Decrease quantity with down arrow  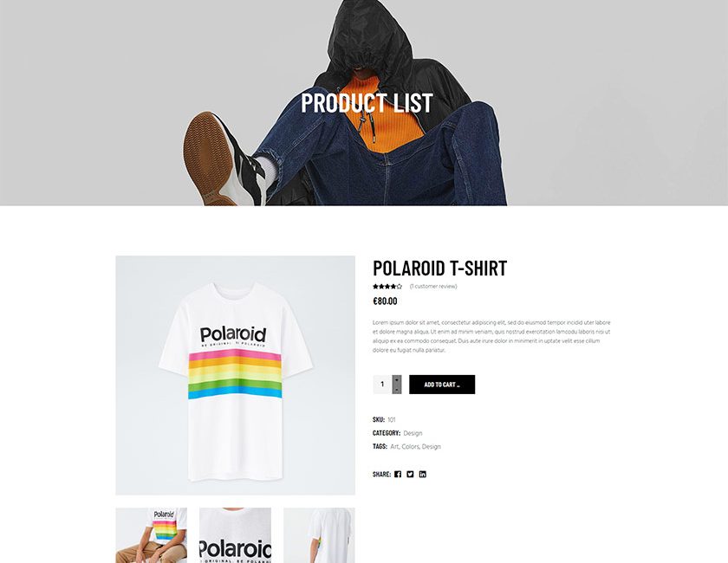[397, 390]
